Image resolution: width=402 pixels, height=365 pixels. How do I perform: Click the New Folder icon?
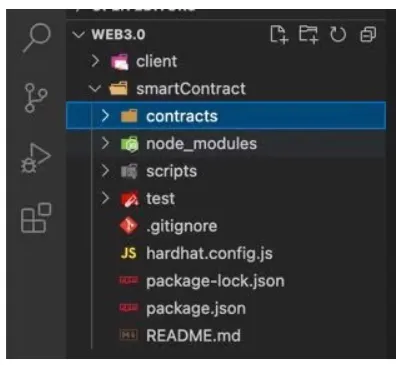pos(308,34)
